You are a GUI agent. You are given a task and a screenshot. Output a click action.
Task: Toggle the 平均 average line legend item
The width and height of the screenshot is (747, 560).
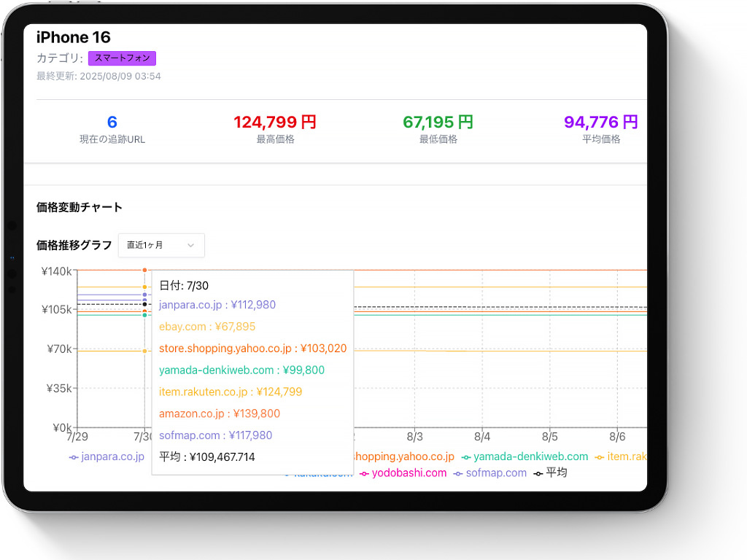point(556,473)
